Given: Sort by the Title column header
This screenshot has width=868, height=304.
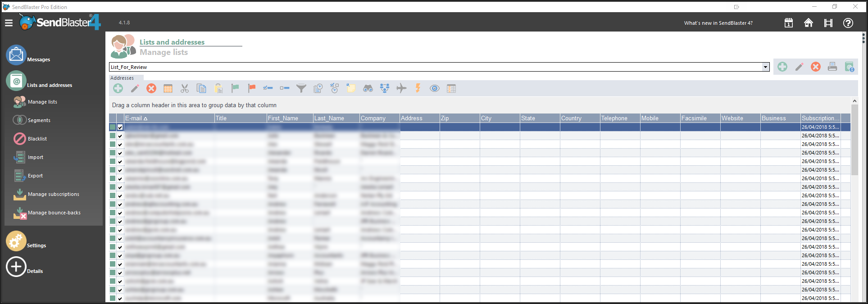Looking at the screenshot, I should click(241, 118).
